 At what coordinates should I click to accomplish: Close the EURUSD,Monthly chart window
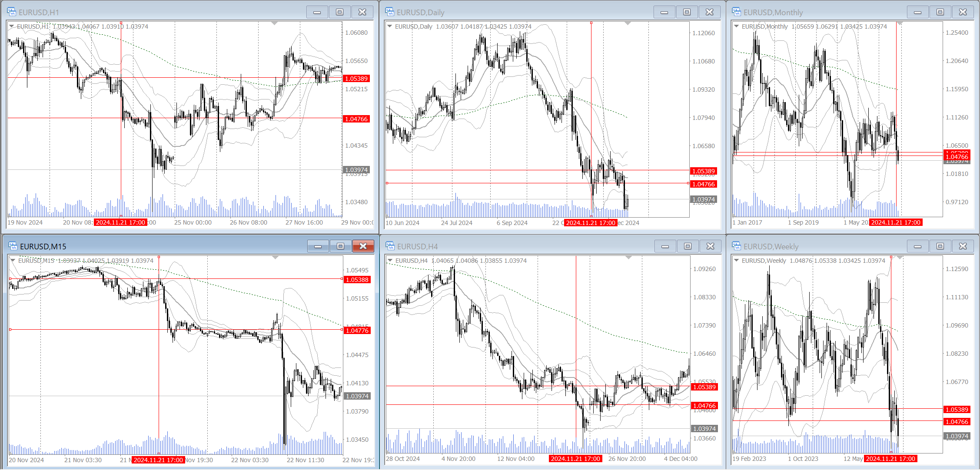click(963, 12)
